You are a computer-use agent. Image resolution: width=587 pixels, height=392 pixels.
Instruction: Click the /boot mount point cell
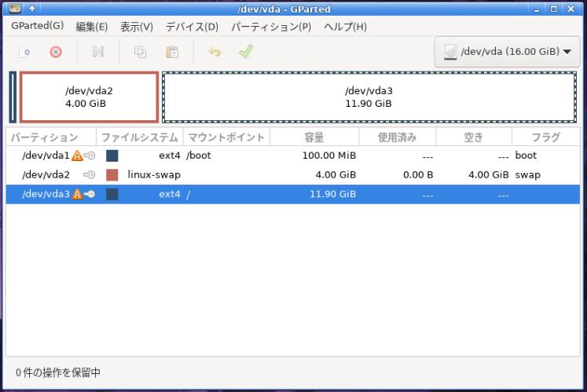[x=198, y=156]
